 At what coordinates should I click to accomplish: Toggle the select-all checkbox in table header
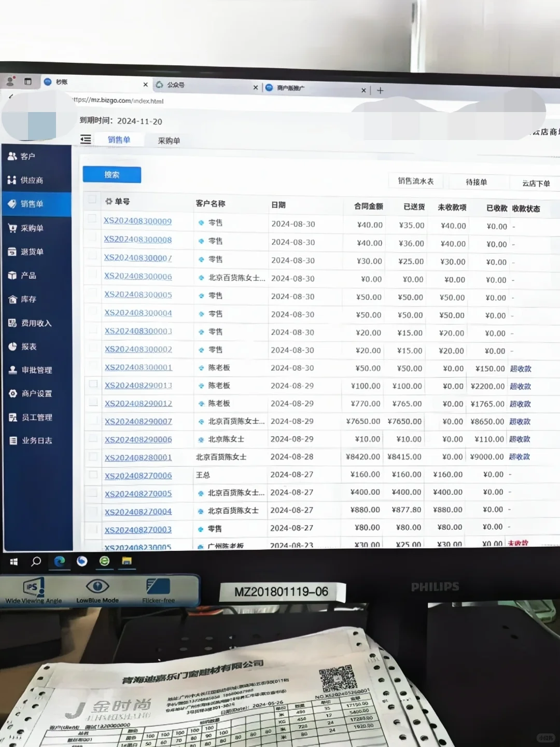click(92, 199)
